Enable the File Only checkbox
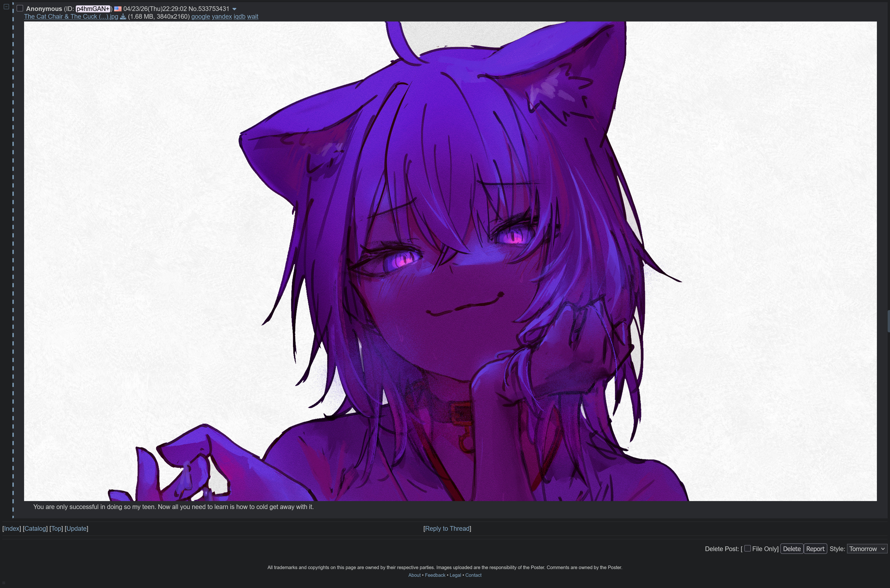890x588 pixels. pos(747,548)
